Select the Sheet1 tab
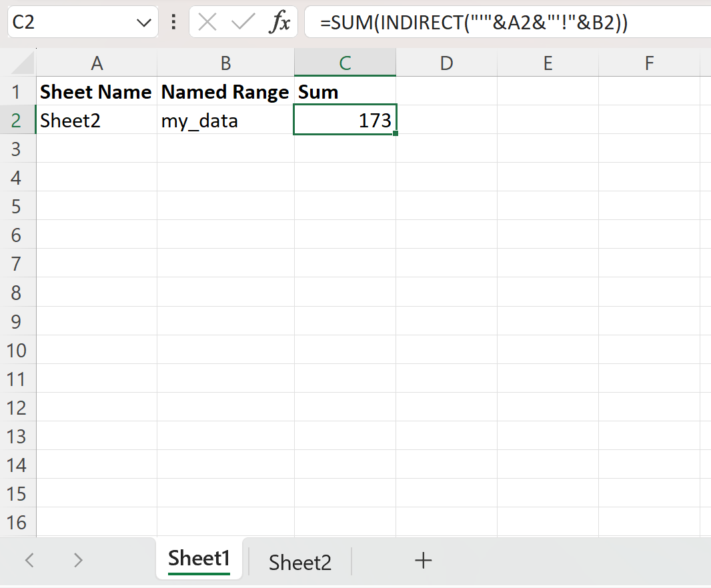This screenshot has height=588, width=711. [x=199, y=559]
